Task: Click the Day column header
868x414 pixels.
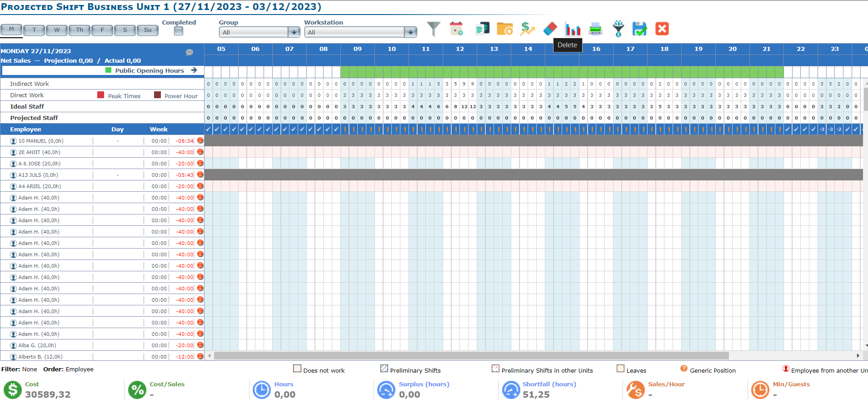Action: point(117,129)
